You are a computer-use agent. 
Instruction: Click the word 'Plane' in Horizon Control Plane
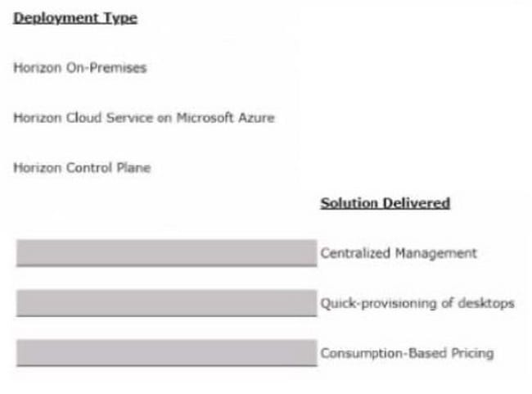(133, 167)
